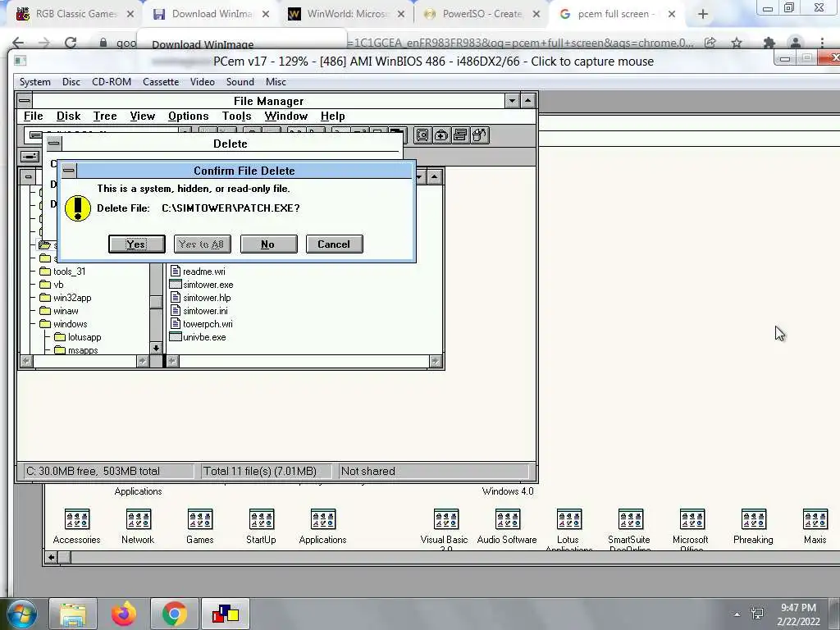Select the tools_31 folder in tree
This screenshot has height=630, width=840.
click(62, 271)
